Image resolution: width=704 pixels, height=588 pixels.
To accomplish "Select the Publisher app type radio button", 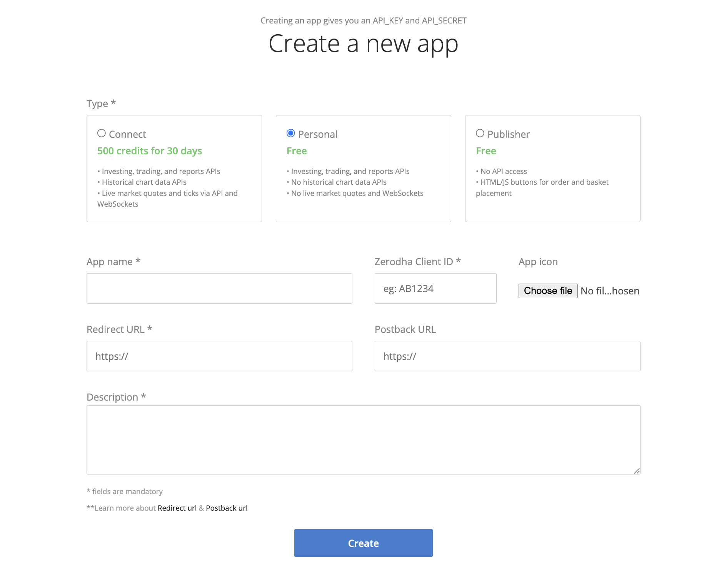I will [480, 133].
